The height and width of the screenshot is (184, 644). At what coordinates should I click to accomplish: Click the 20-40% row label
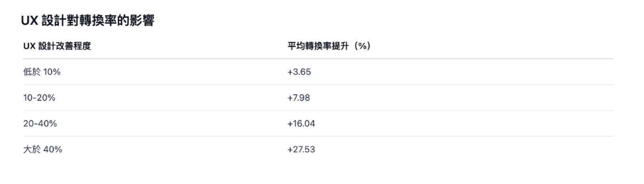click(40, 123)
